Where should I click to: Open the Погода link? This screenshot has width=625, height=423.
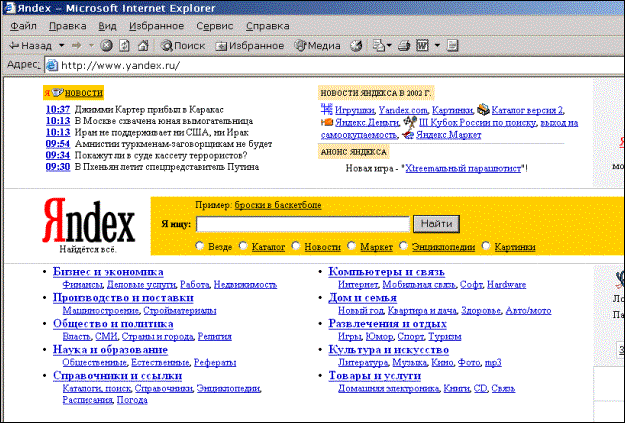pyautogui.click(x=132, y=399)
